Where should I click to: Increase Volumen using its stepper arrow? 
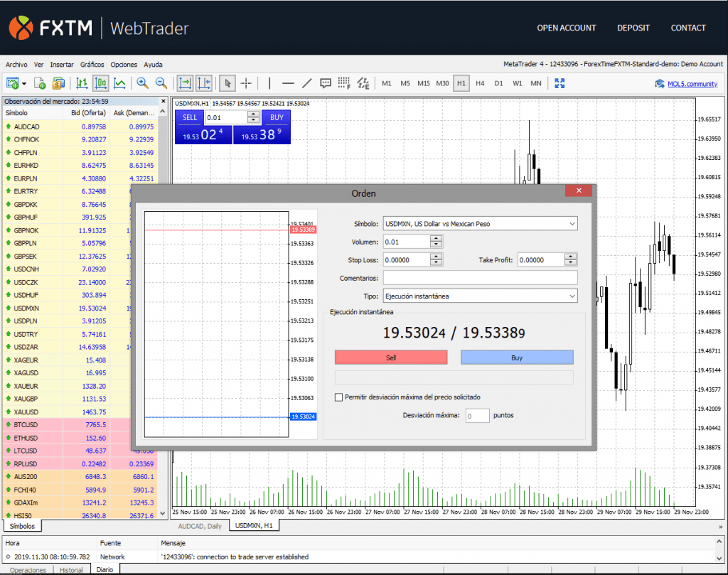click(x=436, y=237)
